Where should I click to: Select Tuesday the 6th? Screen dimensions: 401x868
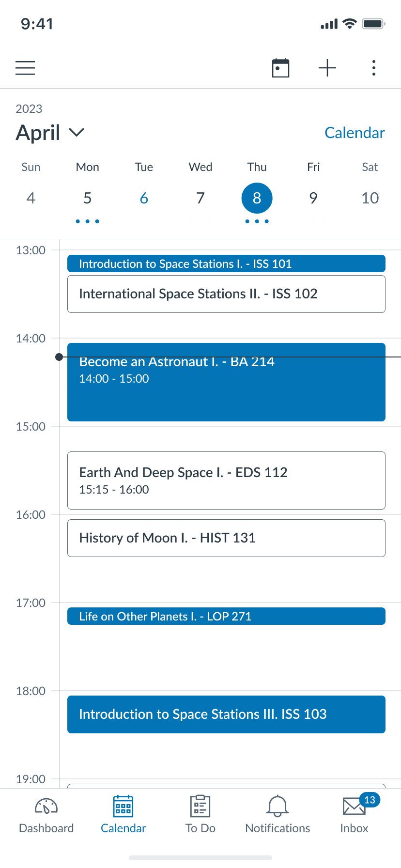[144, 198]
